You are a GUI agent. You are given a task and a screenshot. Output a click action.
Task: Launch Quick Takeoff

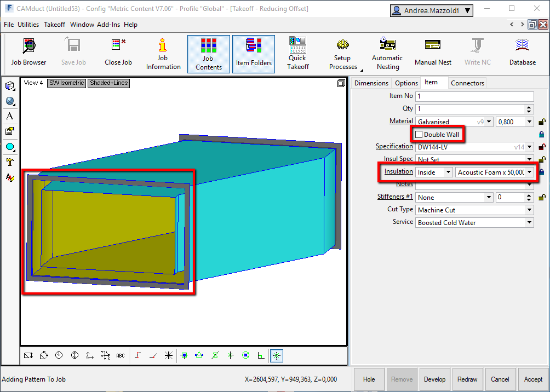(297, 53)
